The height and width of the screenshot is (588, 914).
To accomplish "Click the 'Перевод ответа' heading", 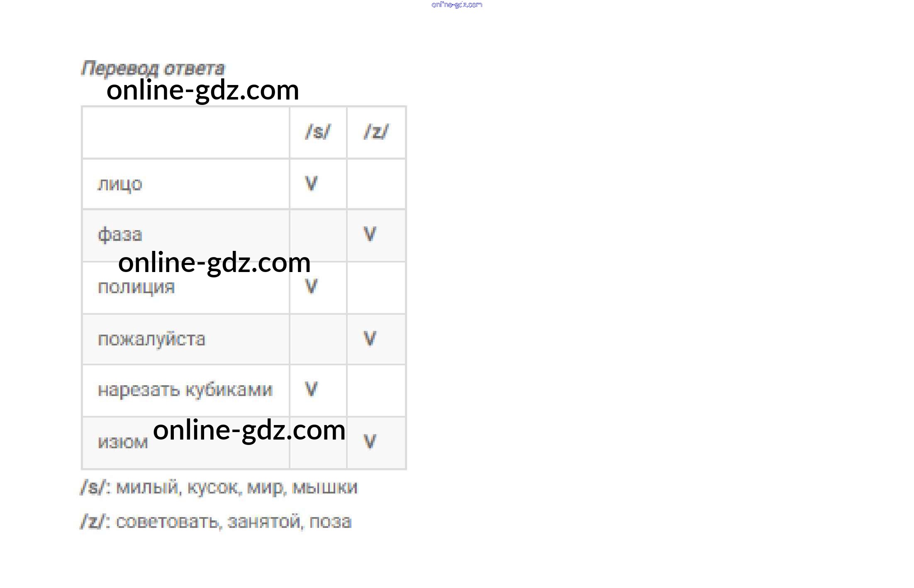I will click(x=153, y=68).
